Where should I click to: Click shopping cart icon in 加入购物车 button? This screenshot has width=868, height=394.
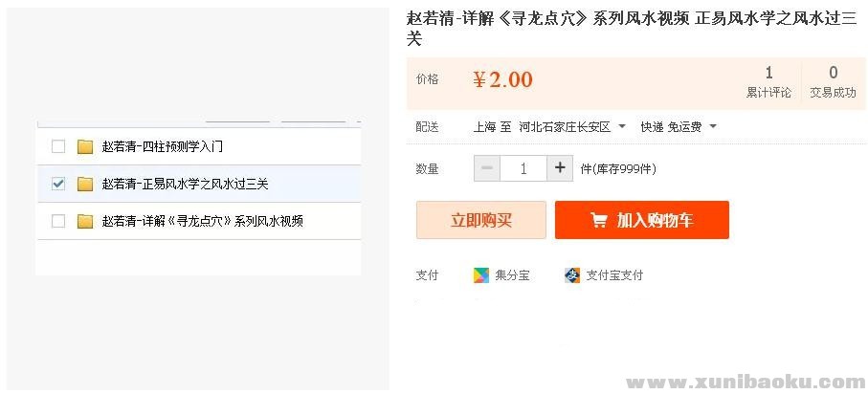click(599, 220)
